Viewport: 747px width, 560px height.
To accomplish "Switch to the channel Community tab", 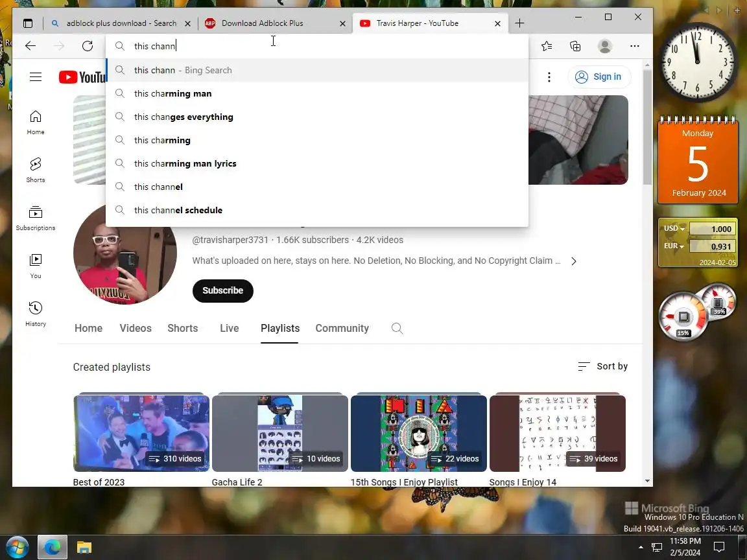I will tap(342, 328).
